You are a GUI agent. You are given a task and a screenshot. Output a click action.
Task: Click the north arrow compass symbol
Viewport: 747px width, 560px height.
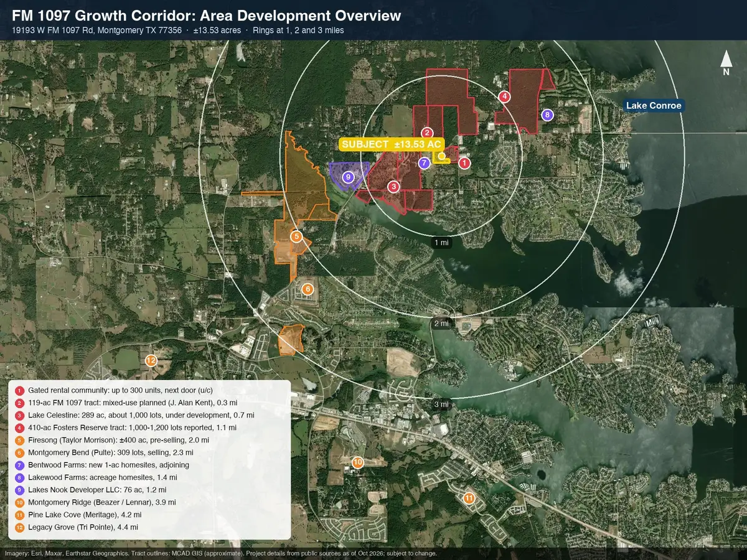(x=726, y=64)
